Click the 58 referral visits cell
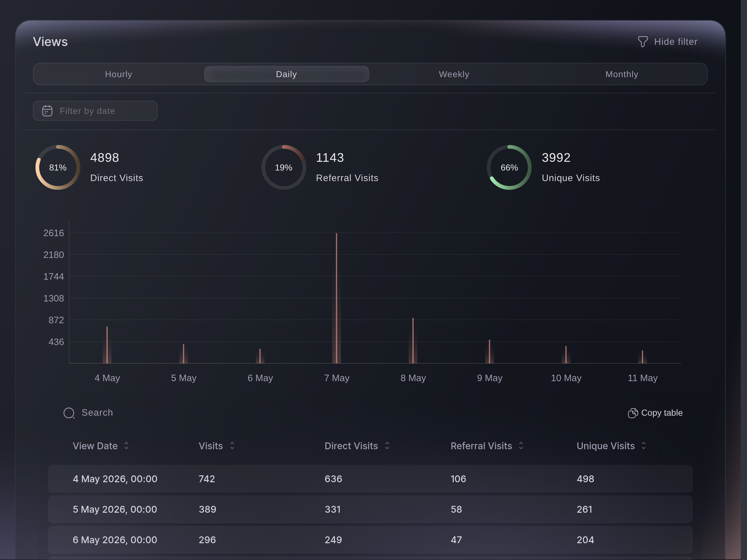The height and width of the screenshot is (560, 747). 456,509
